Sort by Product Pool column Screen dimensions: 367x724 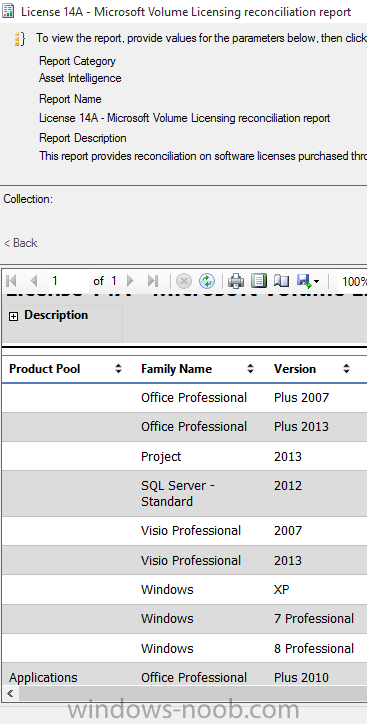tap(119, 368)
